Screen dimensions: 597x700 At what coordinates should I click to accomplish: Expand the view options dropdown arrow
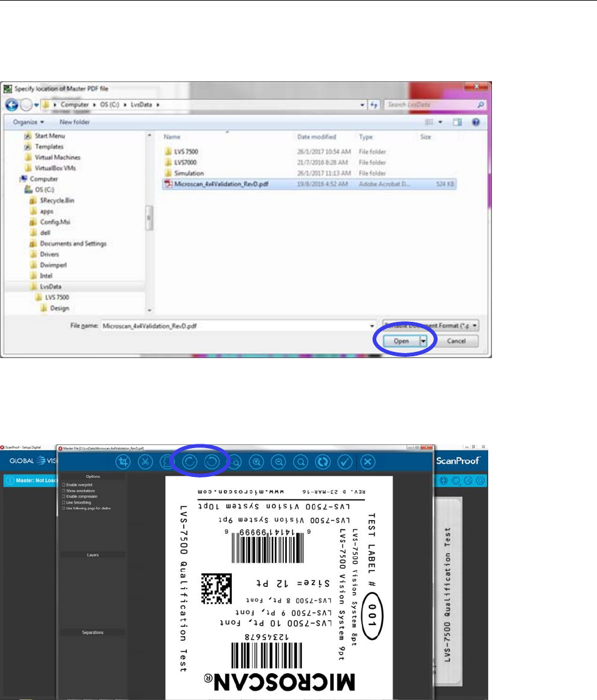pyautogui.click(x=440, y=122)
